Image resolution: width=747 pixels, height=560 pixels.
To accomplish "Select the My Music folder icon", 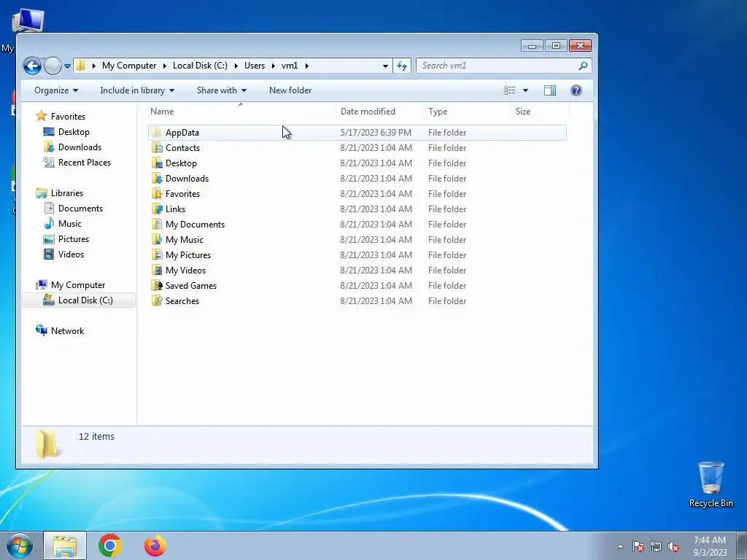I will click(157, 239).
